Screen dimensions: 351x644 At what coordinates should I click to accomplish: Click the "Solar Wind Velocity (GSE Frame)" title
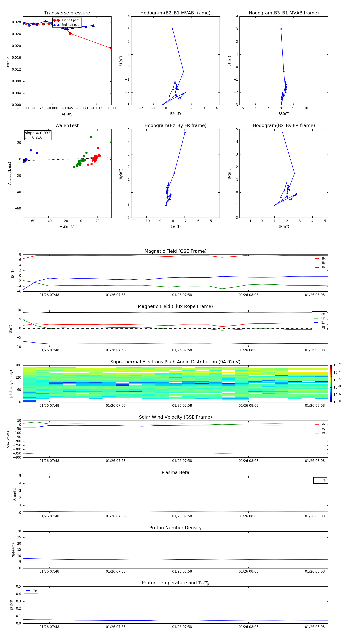click(175, 417)
